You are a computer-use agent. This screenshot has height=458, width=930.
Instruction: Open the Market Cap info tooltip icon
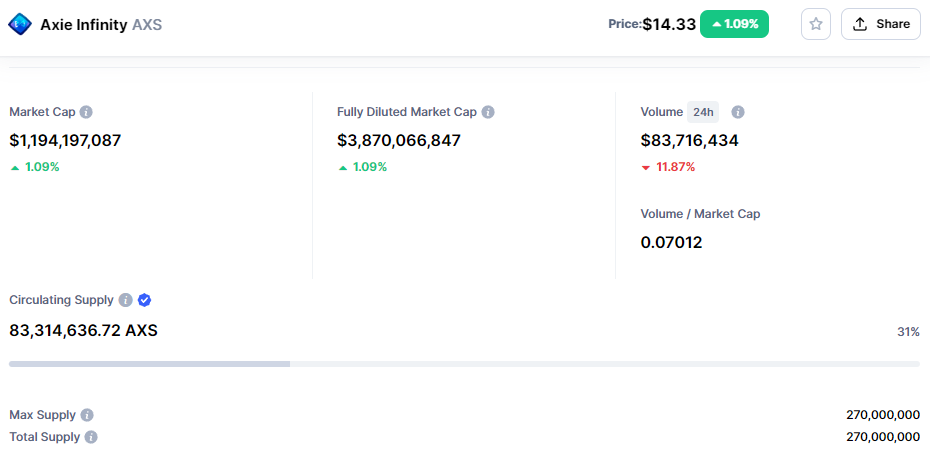[86, 112]
